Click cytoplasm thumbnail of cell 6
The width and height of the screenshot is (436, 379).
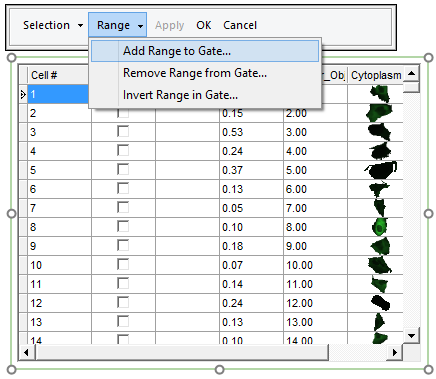click(x=379, y=189)
